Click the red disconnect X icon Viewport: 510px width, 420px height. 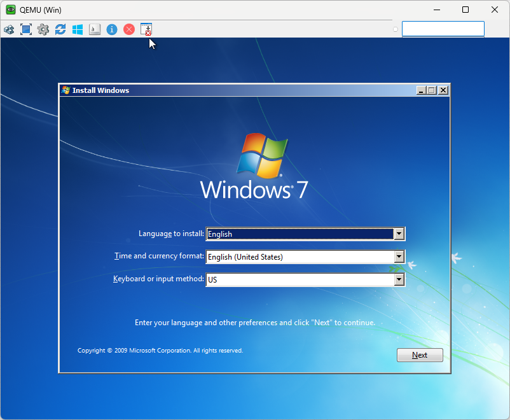click(x=129, y=29)
